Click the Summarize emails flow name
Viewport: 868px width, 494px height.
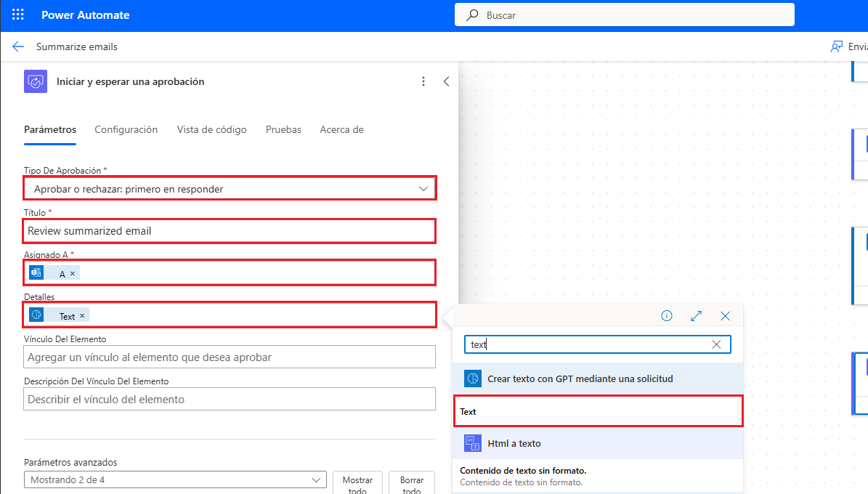coord(77,46)
